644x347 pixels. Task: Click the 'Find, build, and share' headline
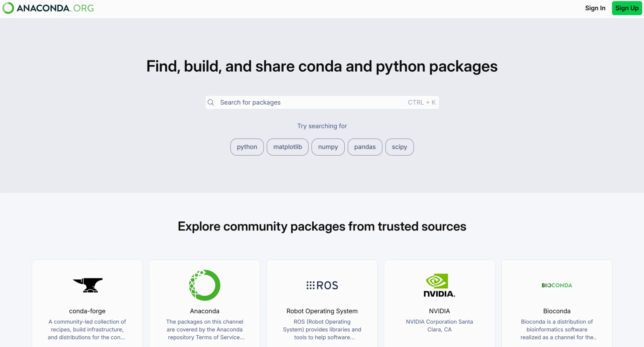tap(322, 66)
